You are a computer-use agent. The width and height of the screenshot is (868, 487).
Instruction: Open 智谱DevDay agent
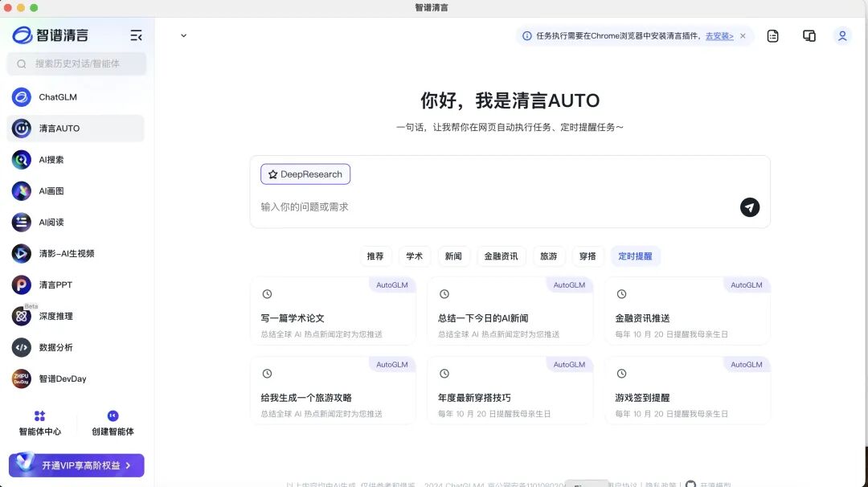pos(76,379)
